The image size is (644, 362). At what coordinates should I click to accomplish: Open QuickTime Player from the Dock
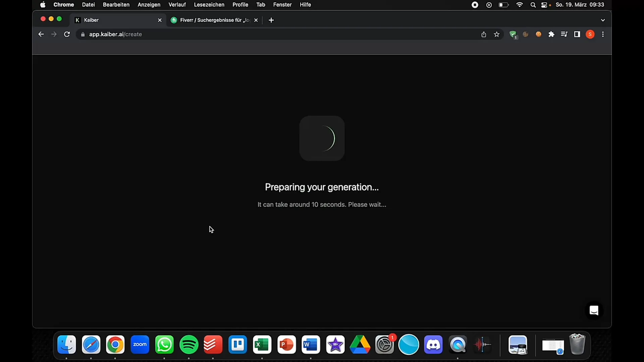point(458,345)
